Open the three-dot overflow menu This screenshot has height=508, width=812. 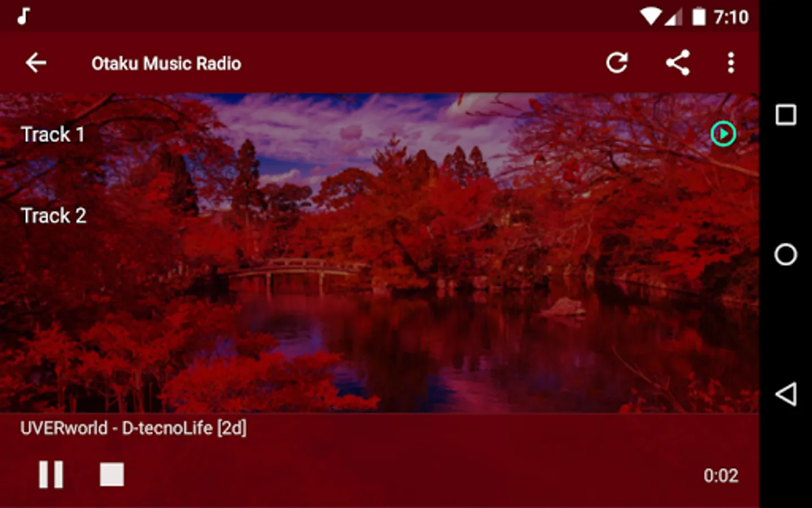point(731,63)
